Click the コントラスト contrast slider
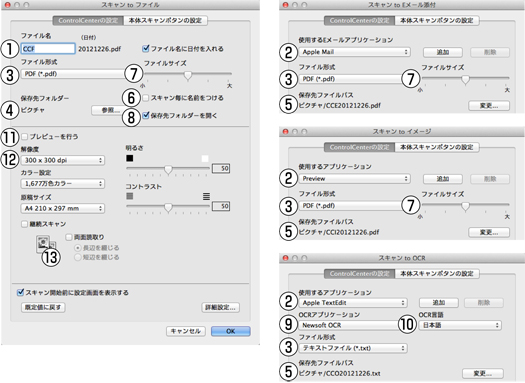Screen dimensions: 525x383 pos(168,207)
